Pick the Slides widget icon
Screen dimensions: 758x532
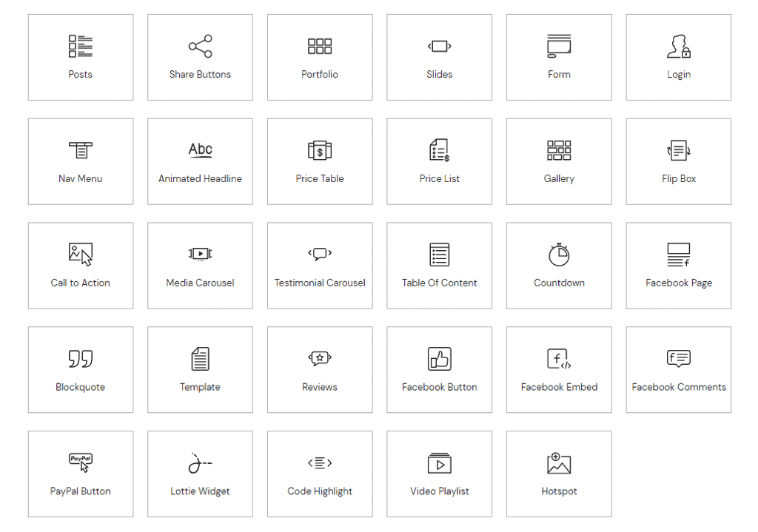440,47
